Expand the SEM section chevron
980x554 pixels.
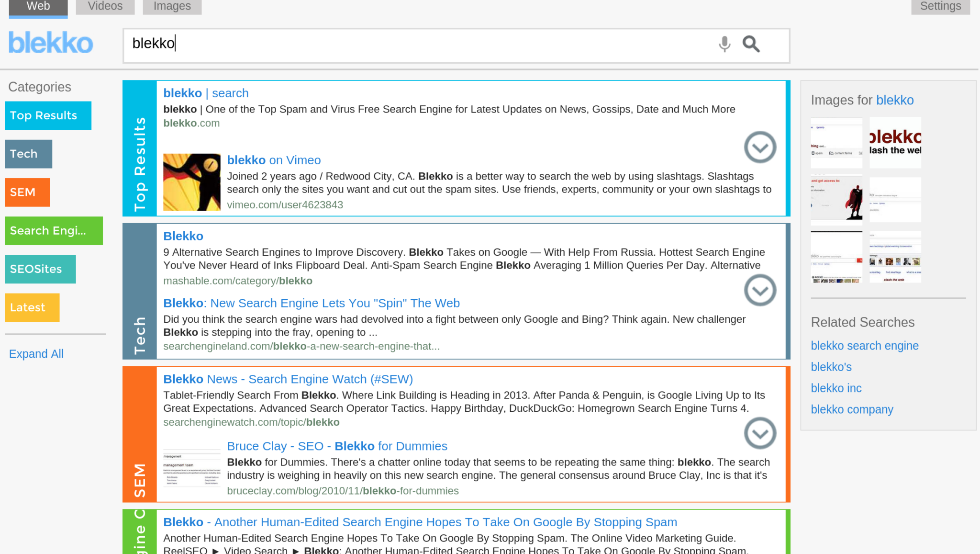[x=760, y=433]
